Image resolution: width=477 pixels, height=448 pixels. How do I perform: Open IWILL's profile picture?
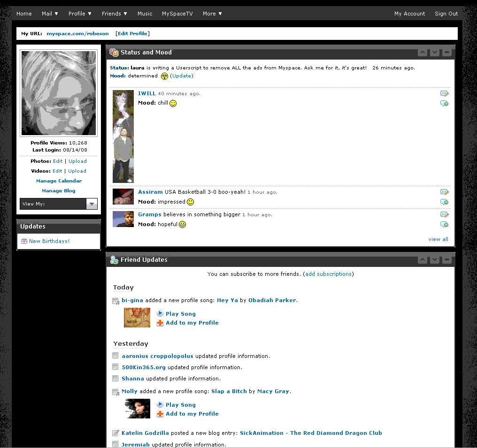pos(123,137)
